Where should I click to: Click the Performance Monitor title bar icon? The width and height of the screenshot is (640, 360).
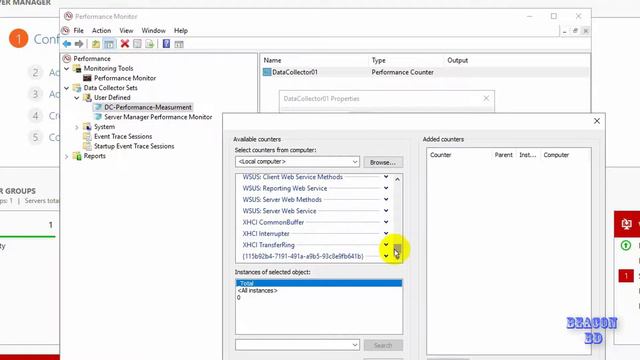(x=68, y=16)
